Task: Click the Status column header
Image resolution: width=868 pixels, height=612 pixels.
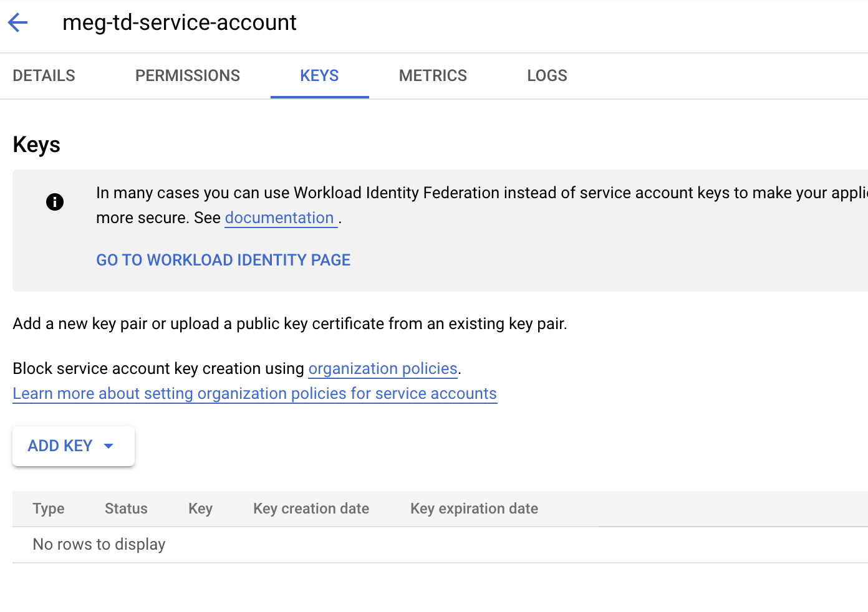Action: pos(126,509)
